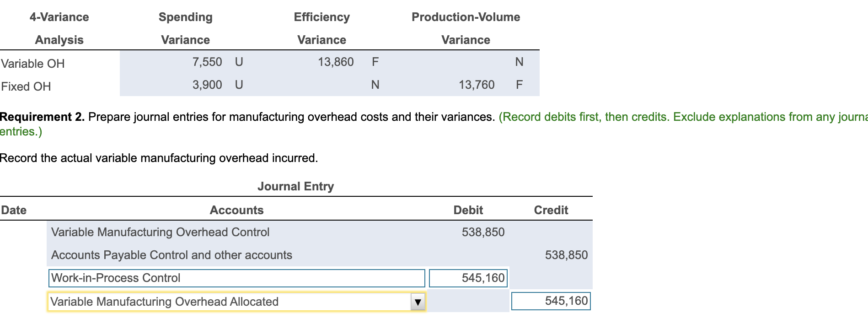The width and height of the screenshot is (868, 335).
Task: Click the Fixed OH row label
Action: [26, 86]
